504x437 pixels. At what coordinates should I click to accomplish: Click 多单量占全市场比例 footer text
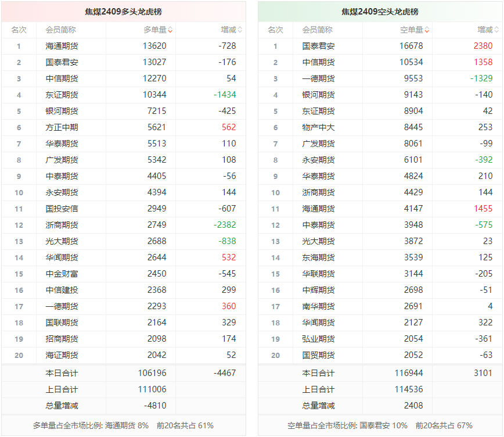pos(123,426)
